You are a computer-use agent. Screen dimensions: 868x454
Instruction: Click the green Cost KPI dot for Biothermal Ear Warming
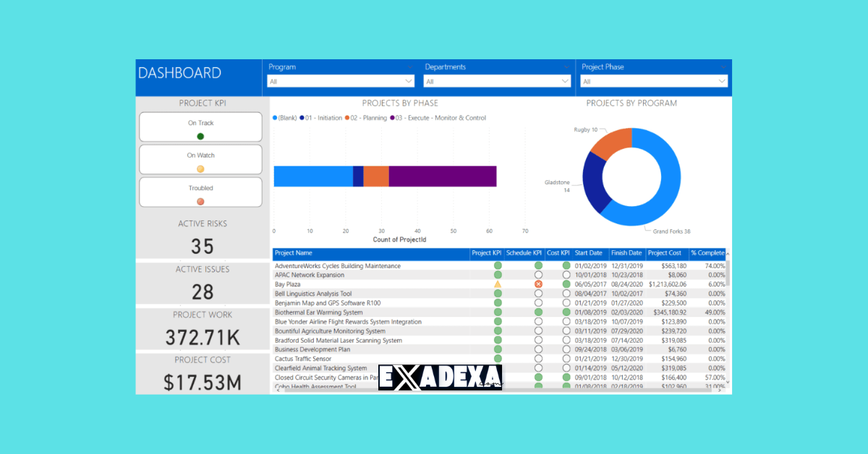coord(566,312)
